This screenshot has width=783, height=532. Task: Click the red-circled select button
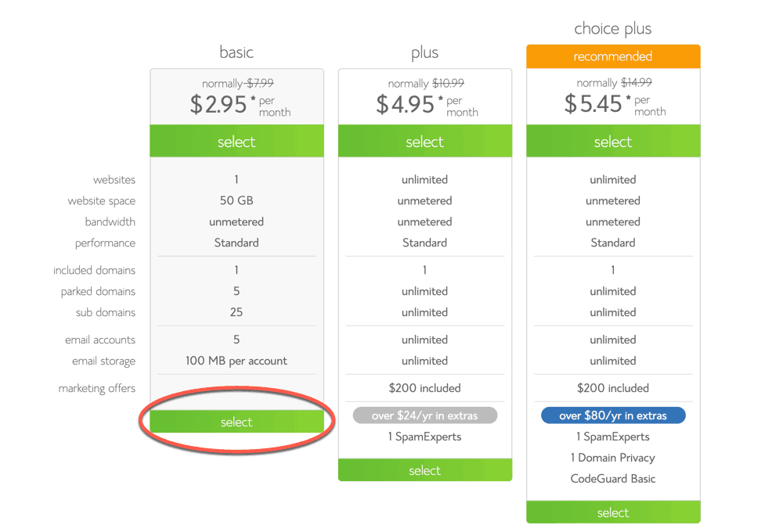point(236,421)
